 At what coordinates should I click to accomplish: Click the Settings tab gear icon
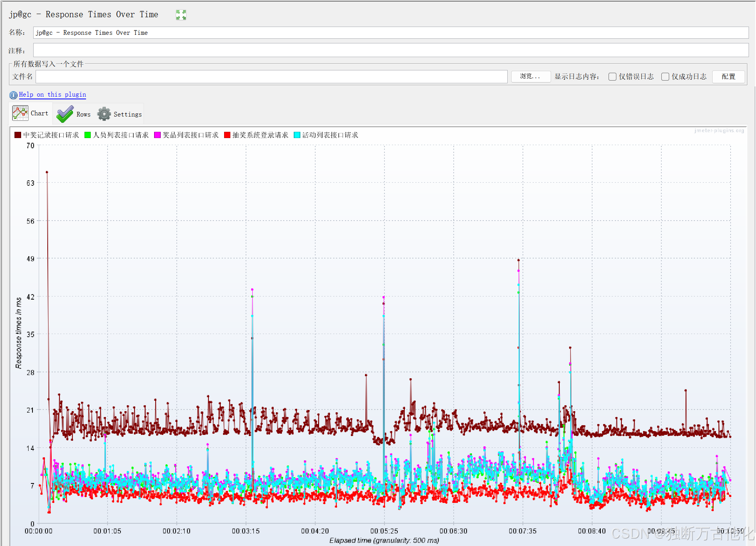[104, 114]
